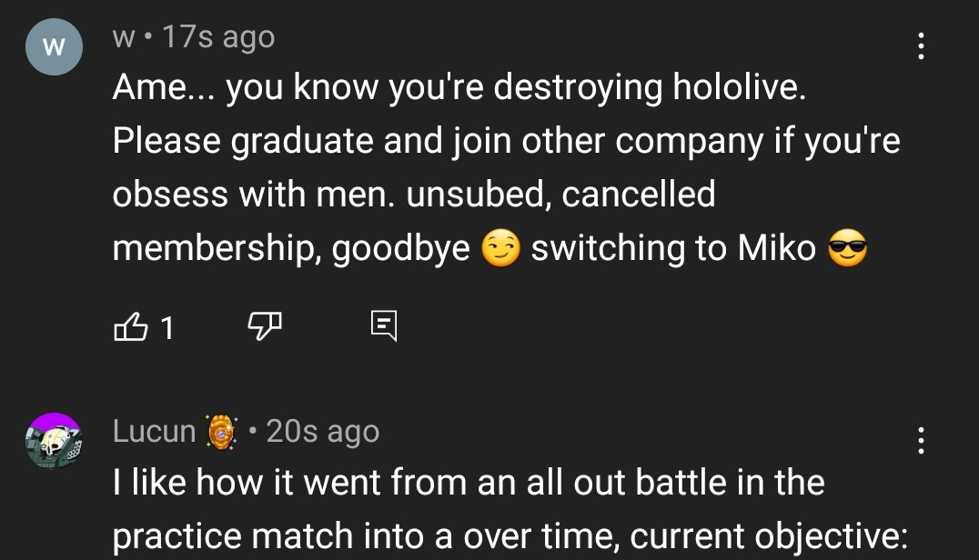
Task: Tap Lucun's gold member badge
Action: (222, 432)
